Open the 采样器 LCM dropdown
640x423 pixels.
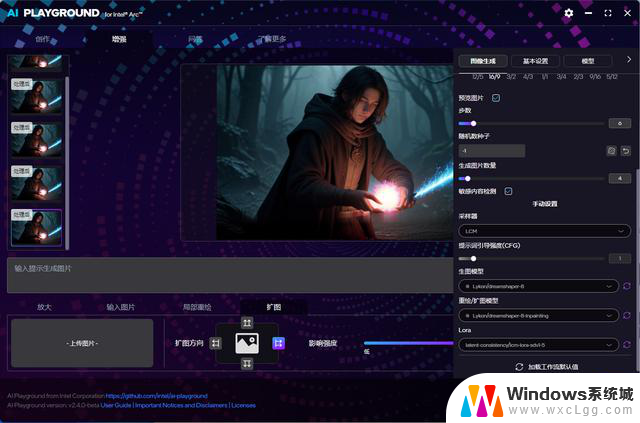coord(544,231)
